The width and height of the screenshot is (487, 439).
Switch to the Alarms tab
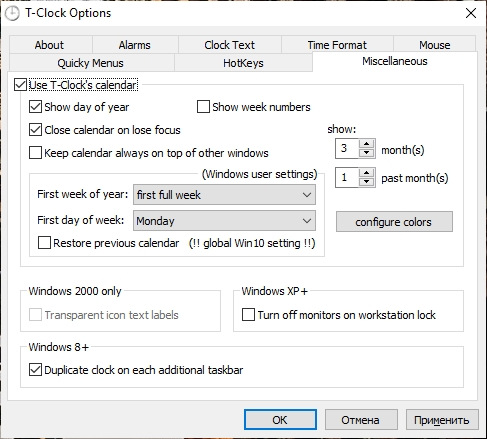pos(135,45)
